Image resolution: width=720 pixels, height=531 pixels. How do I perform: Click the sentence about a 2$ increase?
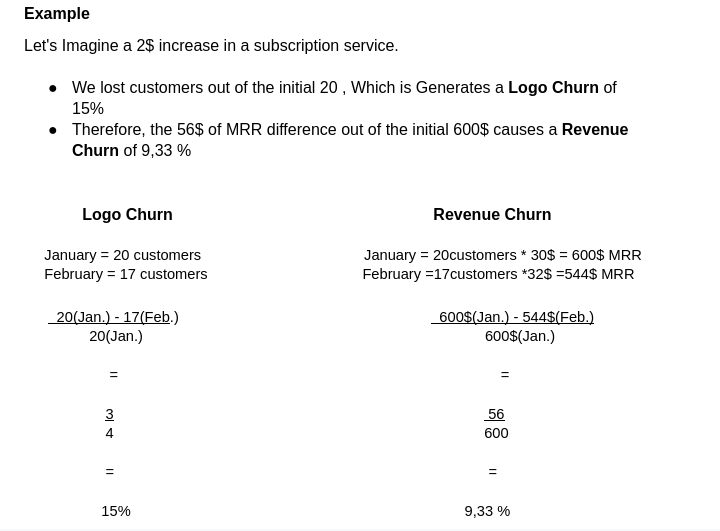tap(211, 46)
